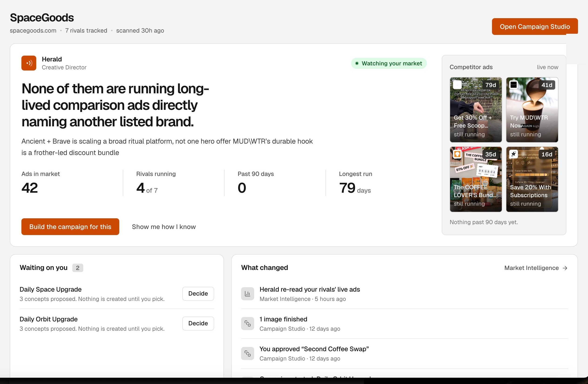This screenshot has width=588, height=384.
Task: Click the What changed heading
Action: pos(264,268)
